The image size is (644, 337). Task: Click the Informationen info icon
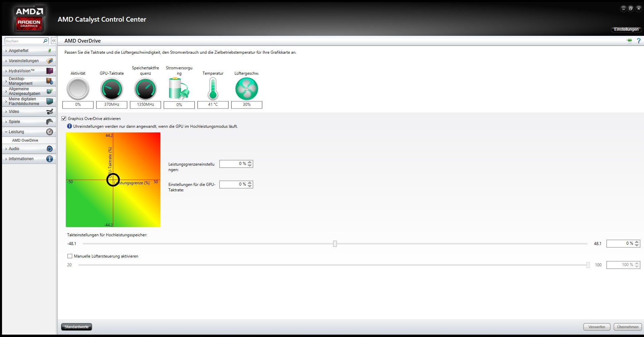tap(50, 159)
